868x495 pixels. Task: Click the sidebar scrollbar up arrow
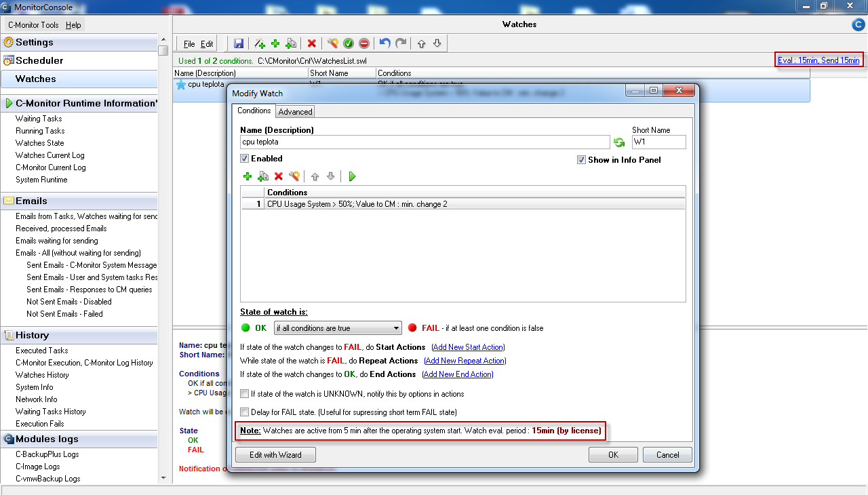(x=163, y=39)
